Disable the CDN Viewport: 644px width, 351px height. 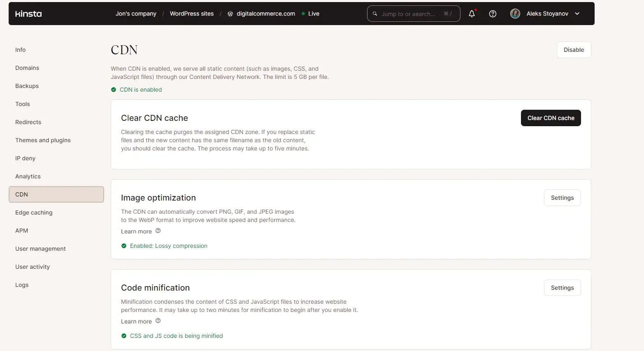tap(574, 50)
